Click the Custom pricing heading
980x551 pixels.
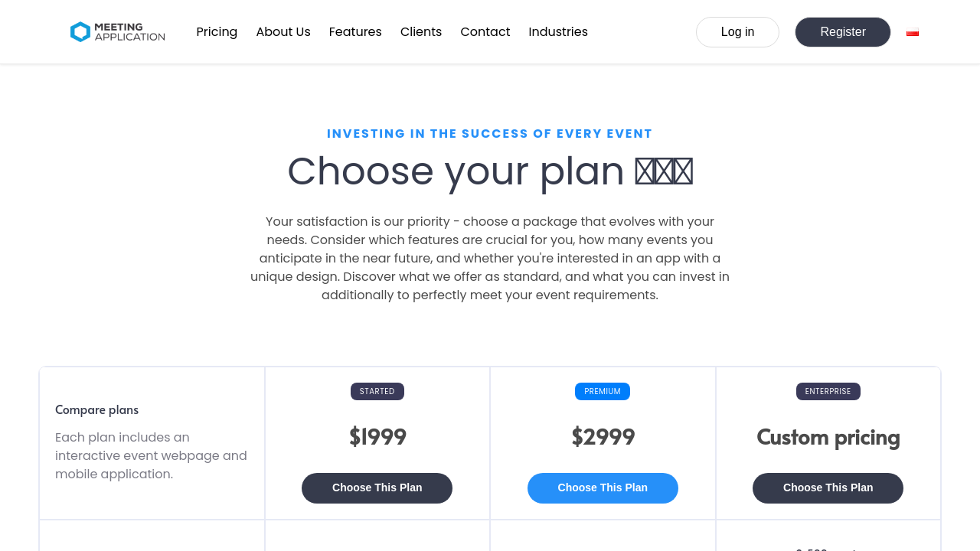tap(828, 437)
